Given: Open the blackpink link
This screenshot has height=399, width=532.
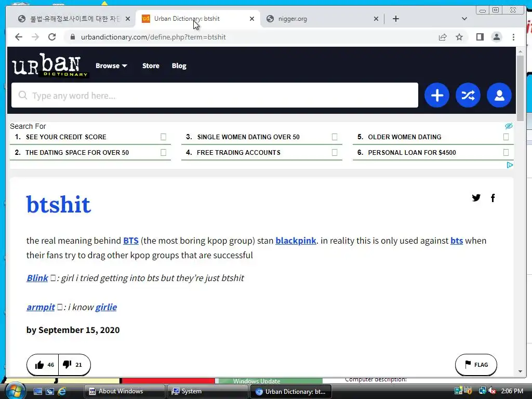Looking at the screenshot, I should (x=296, y=241).
